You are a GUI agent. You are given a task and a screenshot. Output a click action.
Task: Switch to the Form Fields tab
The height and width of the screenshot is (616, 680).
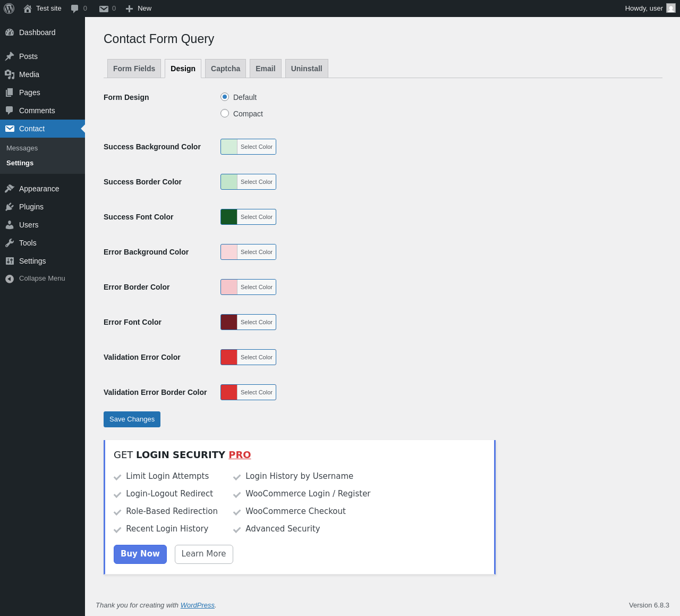click(x=134, y=69)
